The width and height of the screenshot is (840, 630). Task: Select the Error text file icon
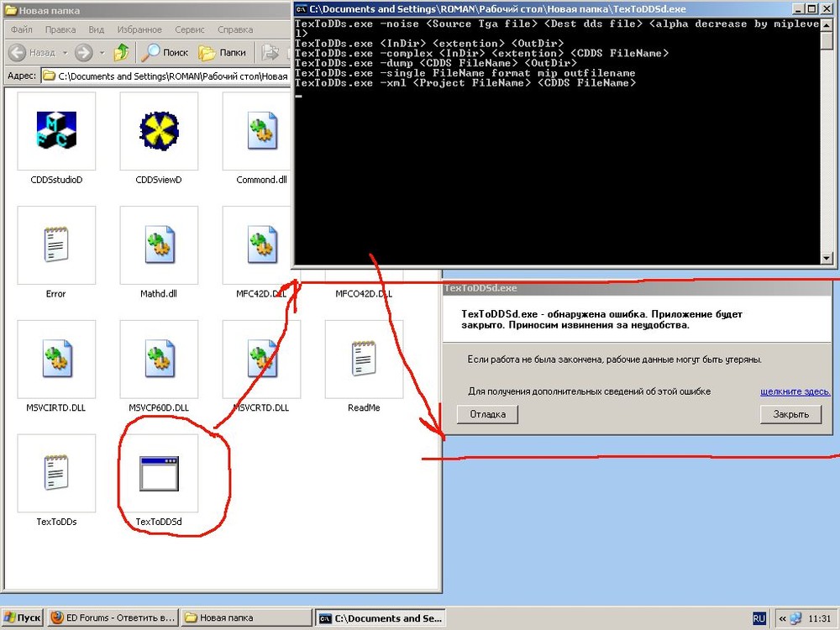56,244
